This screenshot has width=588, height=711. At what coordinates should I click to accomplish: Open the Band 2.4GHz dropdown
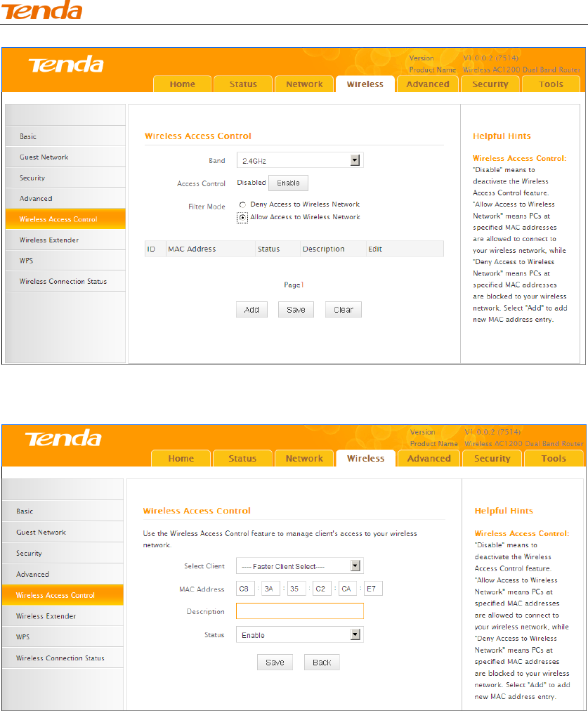pyautogui.click(x=300, y=160)
